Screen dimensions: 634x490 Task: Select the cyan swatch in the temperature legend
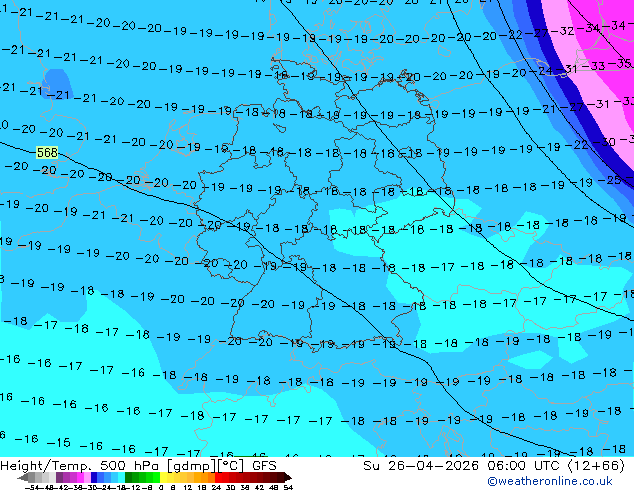(x=121, y=477)
